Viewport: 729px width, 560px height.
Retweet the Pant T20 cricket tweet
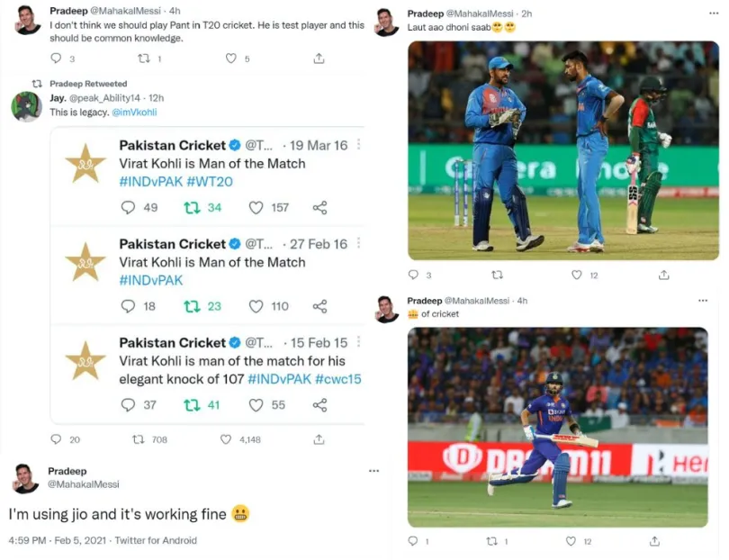(143, 59)
